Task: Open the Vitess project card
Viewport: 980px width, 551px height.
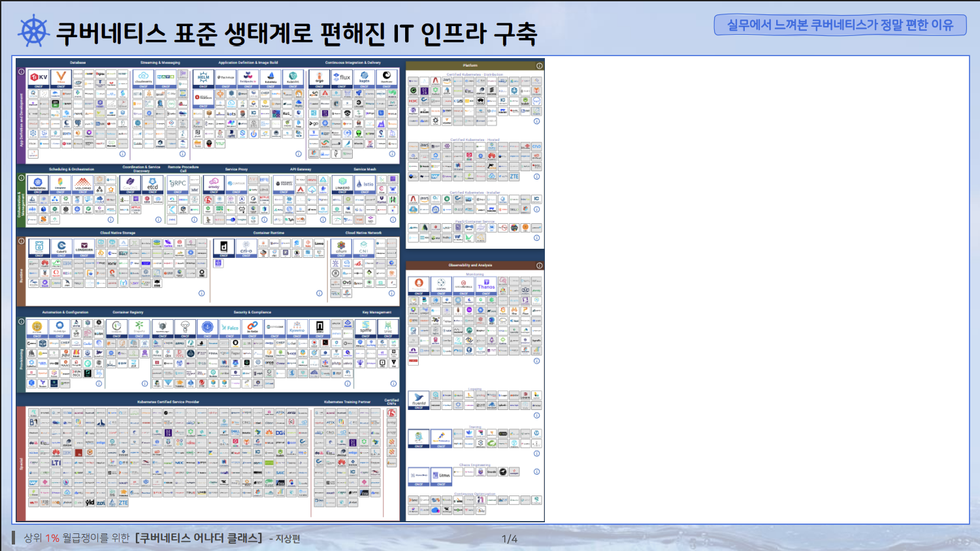Action: click(x=61, y=78)
